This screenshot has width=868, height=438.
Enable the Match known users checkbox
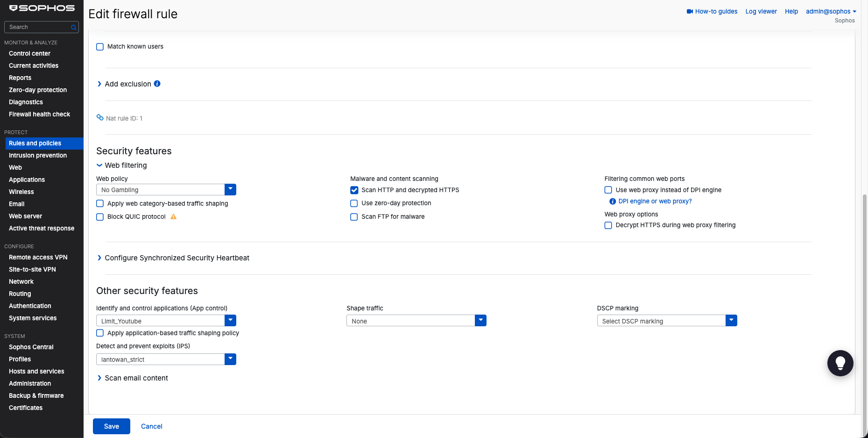pos(100,47)
